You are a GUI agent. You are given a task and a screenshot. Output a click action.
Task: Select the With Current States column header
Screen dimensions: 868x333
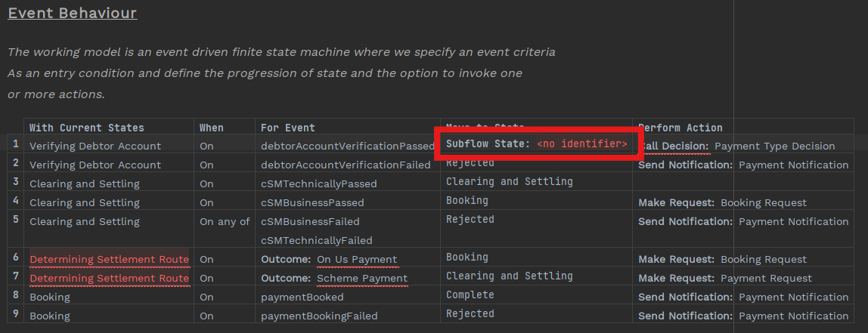(86, 128)
